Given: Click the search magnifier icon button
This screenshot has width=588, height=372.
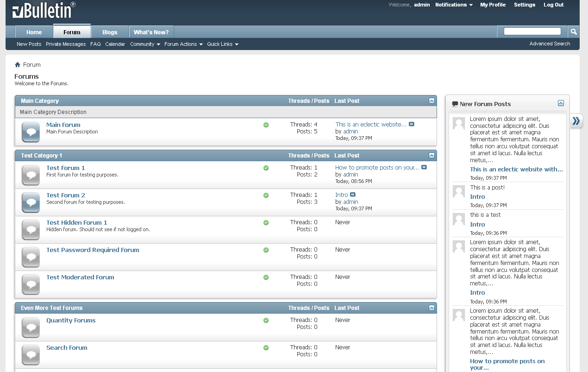Looking at the screenshot, I should click(574, 32).
